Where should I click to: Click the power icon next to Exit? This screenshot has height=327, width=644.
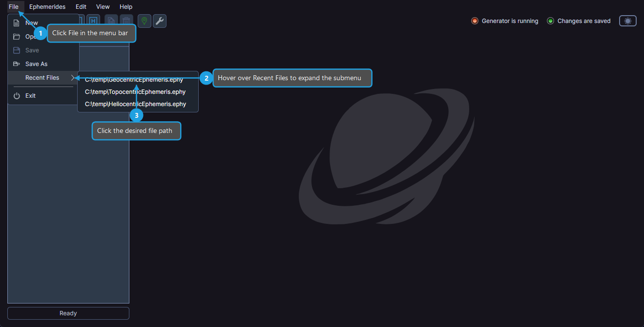tap(15, 95)
